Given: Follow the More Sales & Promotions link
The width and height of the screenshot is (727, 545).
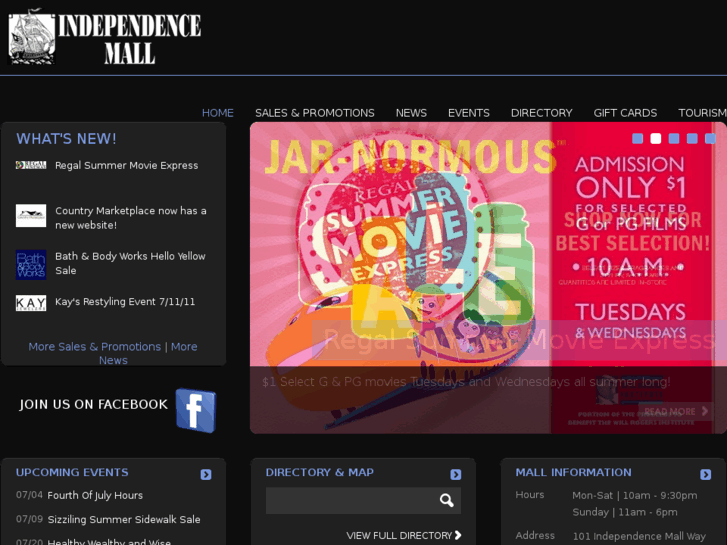Looking at the screenshot, I should (95, 346).
